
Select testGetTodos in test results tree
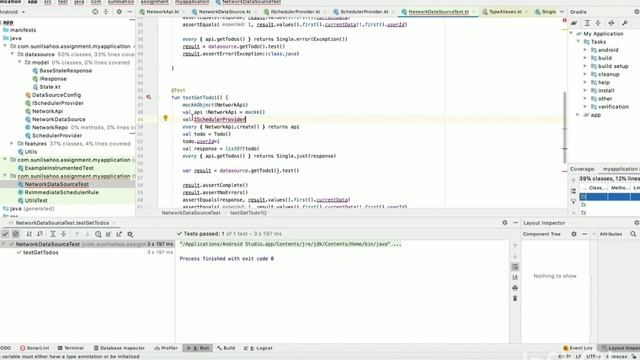40,253
